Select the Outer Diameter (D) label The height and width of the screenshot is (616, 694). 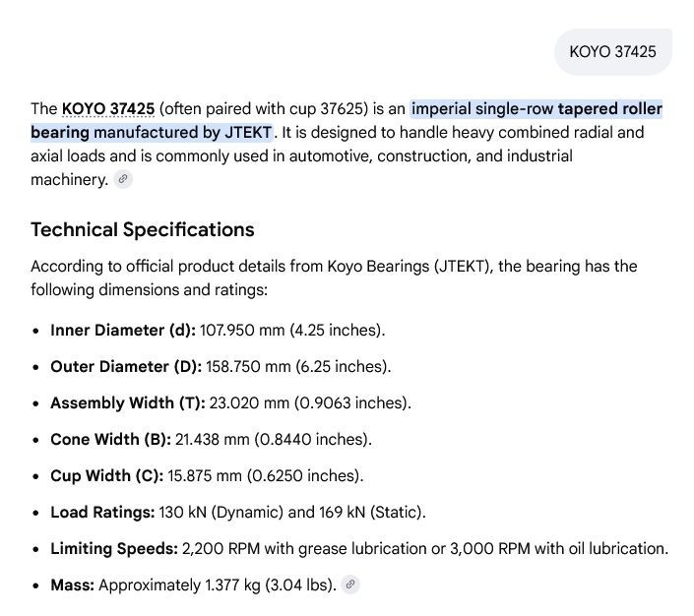(126, 366)
